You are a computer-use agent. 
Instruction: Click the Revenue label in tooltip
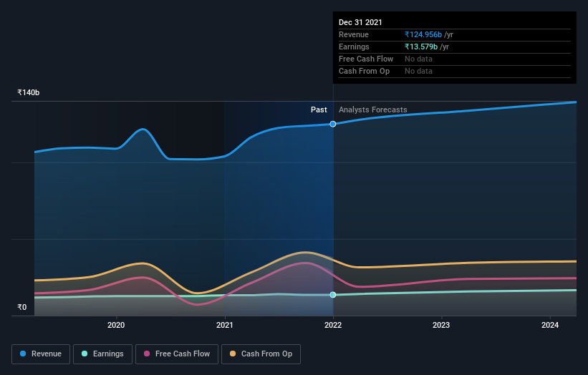click(354, 34)
